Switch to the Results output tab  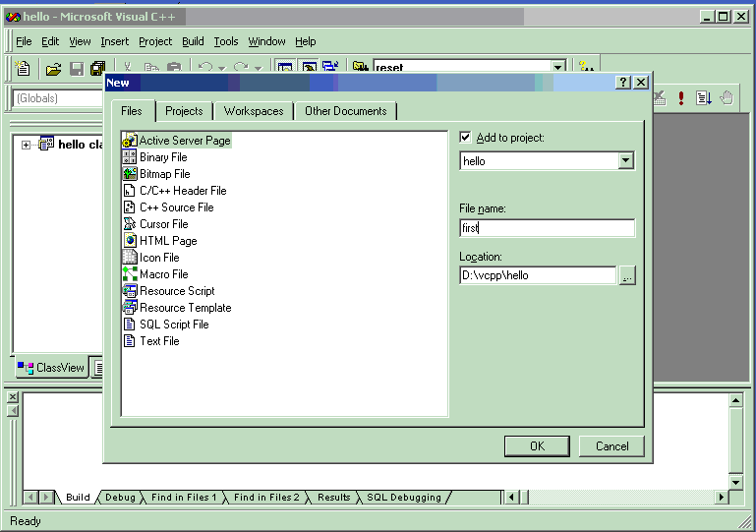pos(333,498)
